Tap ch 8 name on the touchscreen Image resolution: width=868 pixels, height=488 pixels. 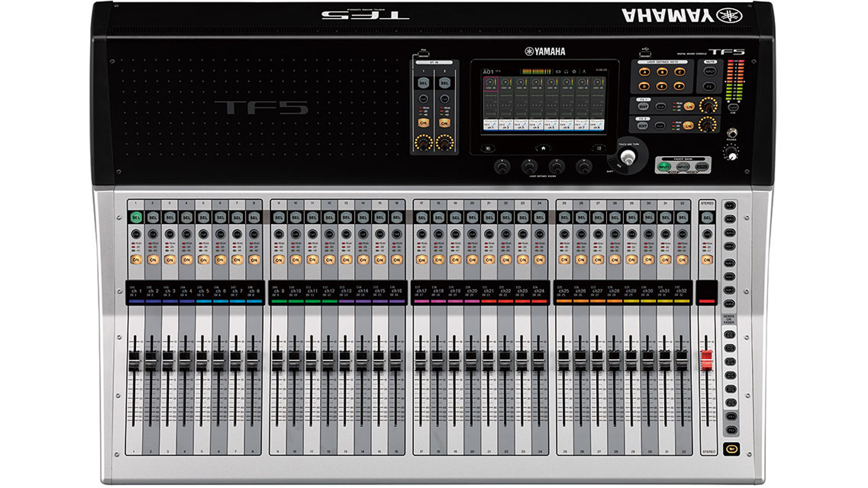(597, 125)
